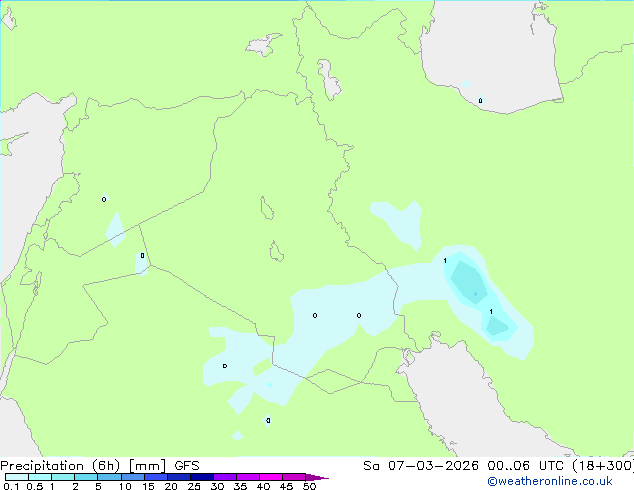This screenshot has height=490, width=634.
Task: Select the 15–20 mm legend color swatch
Action: click(x=155, y=477)
